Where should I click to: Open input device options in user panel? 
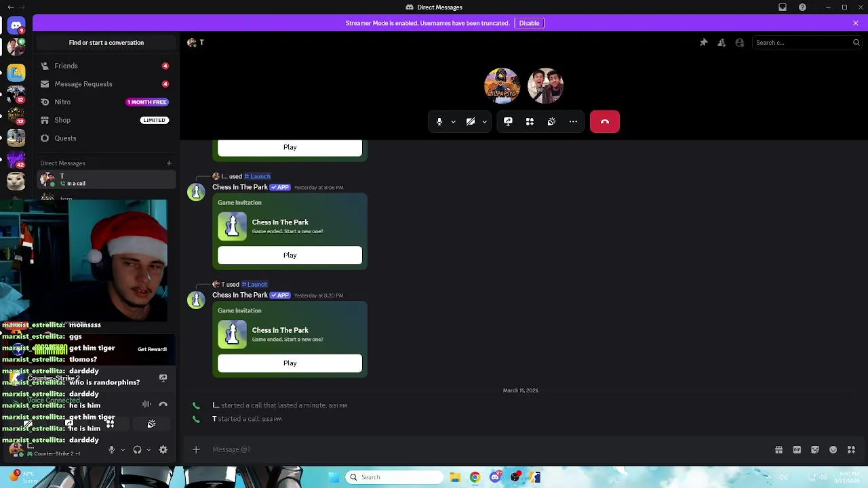tap(123, 449)
